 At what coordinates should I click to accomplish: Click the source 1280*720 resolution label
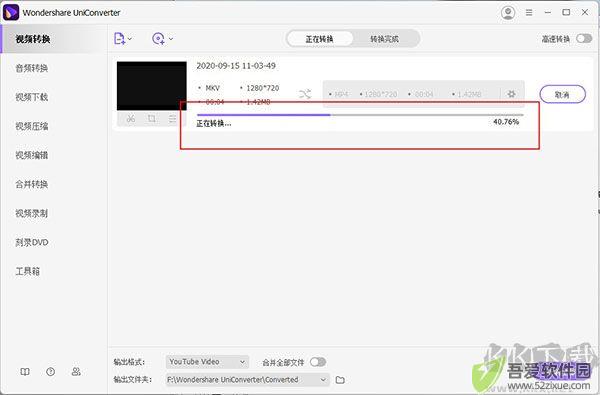pos(262,88)
